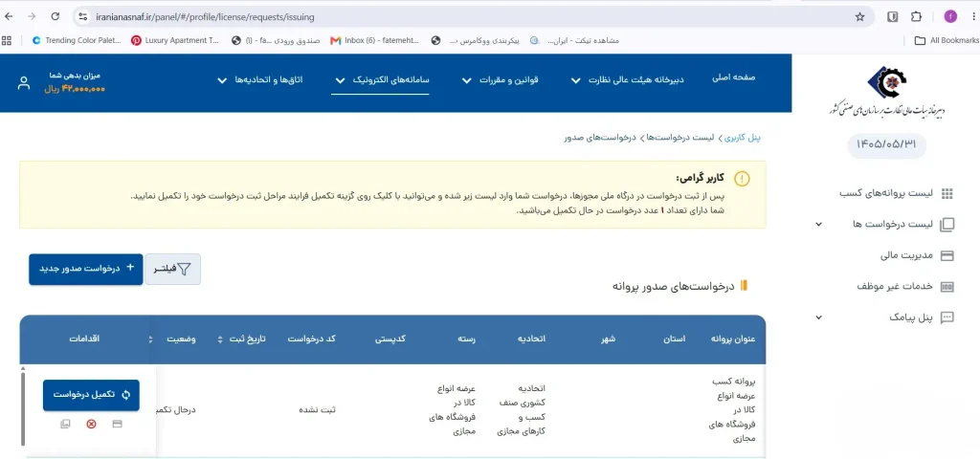The height and width of the screenshot is (459, 980).
Task: Open the browser extensions puzzle icon
Action: click(x=916, y=17)
